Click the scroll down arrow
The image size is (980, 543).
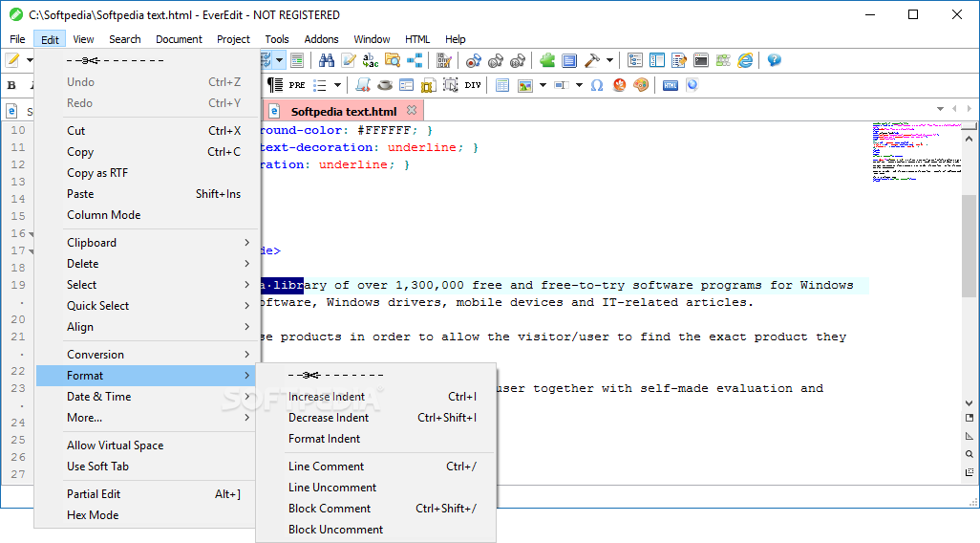click(969, 402)
